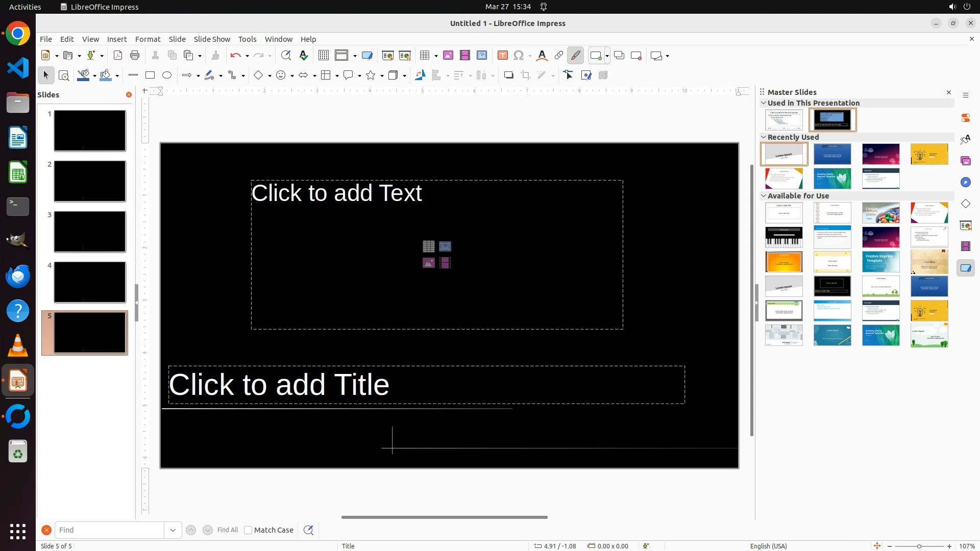Toggle the Display Grid icon
Image resolution: width=980 pixels, height=551 pixels.
(324, 56)
